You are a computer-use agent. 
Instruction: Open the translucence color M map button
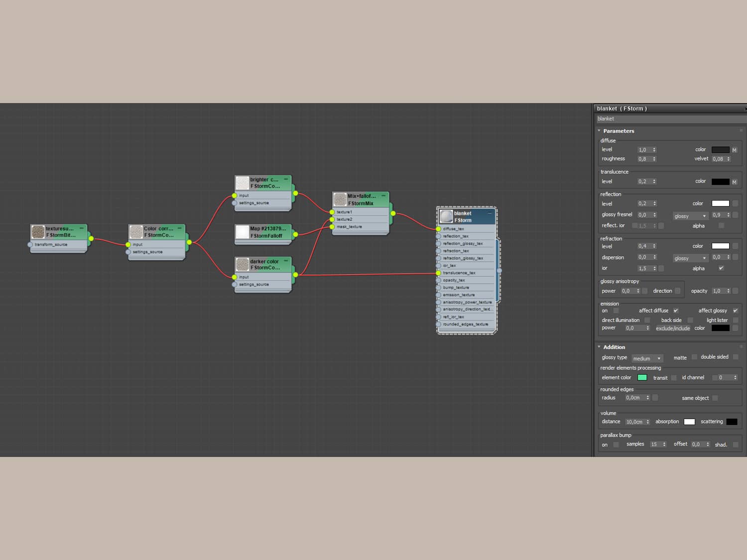coord(734,182)
